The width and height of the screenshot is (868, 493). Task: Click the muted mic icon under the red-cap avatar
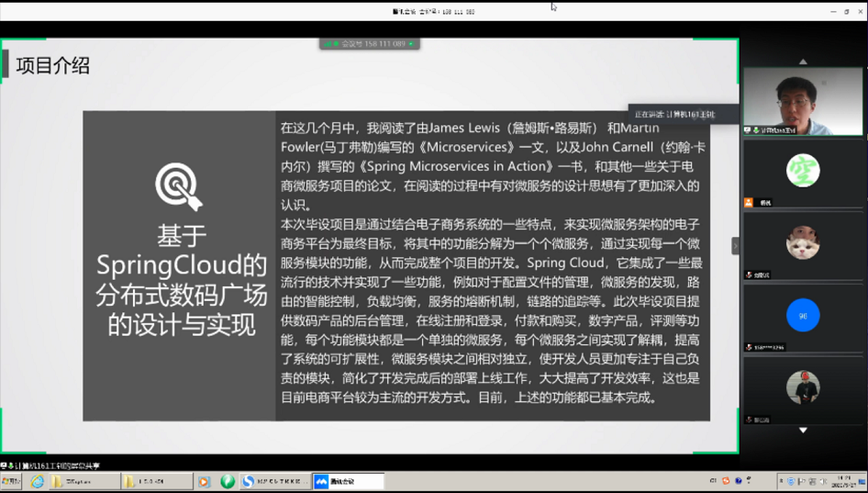[x=749, y=420]
